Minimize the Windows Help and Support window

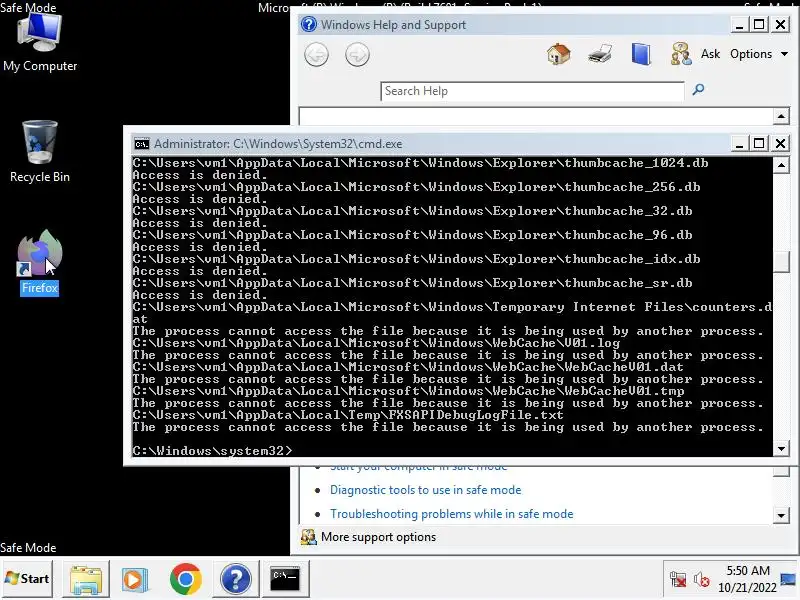click(x=739, y=24)
